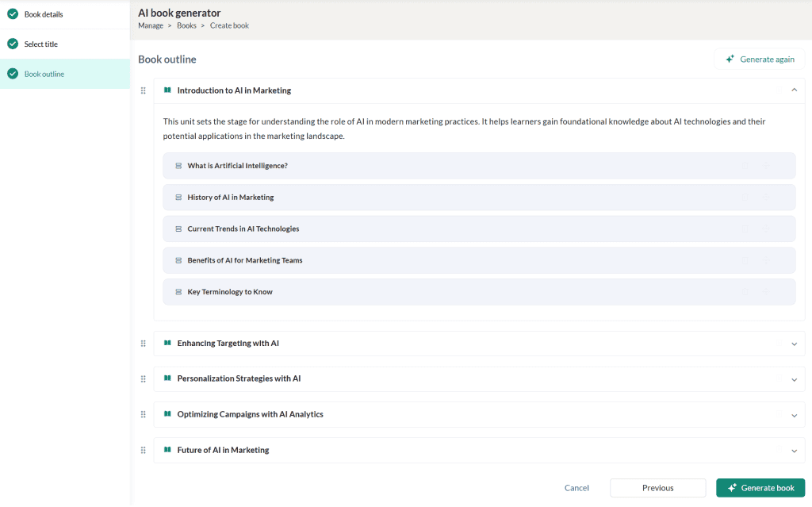
Task: Click the drag handle beside Introduction to AI in Marketing
Action: [144, 90]
